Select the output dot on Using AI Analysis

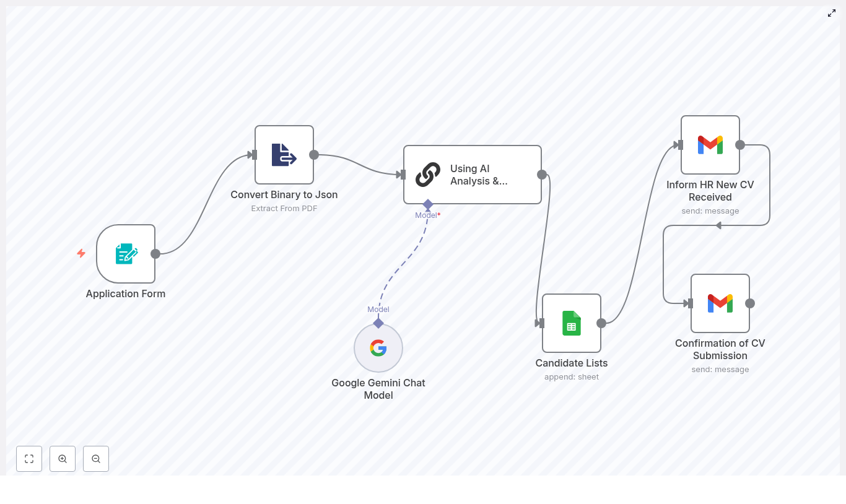(x=541, y=175)
